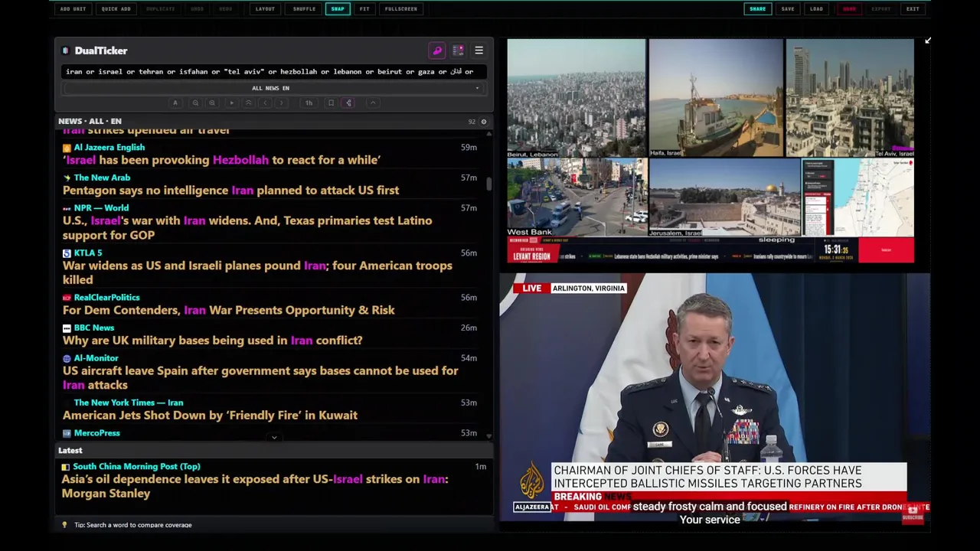Click the EXIT menu item

tap(913, 9)
